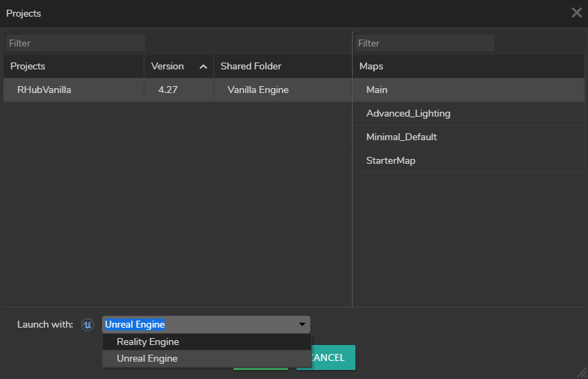Grab the window resize grip corner

(x=582, y=373)
